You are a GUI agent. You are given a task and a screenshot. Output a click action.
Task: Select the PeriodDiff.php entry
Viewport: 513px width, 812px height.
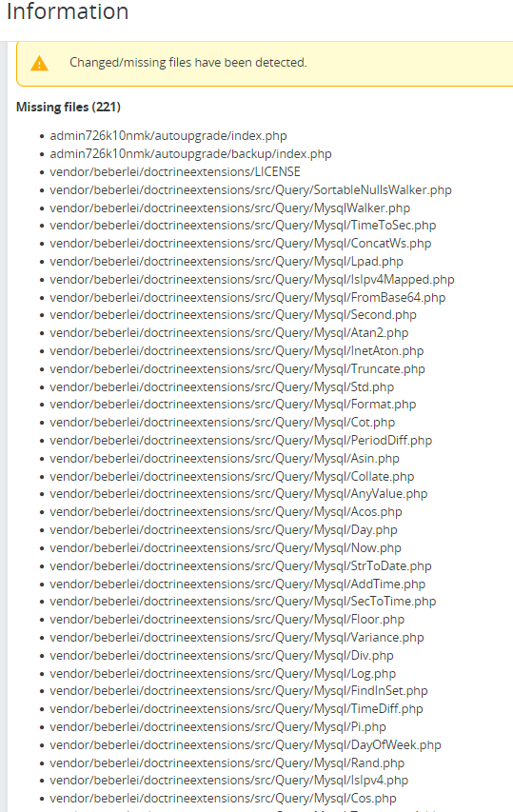241,441
